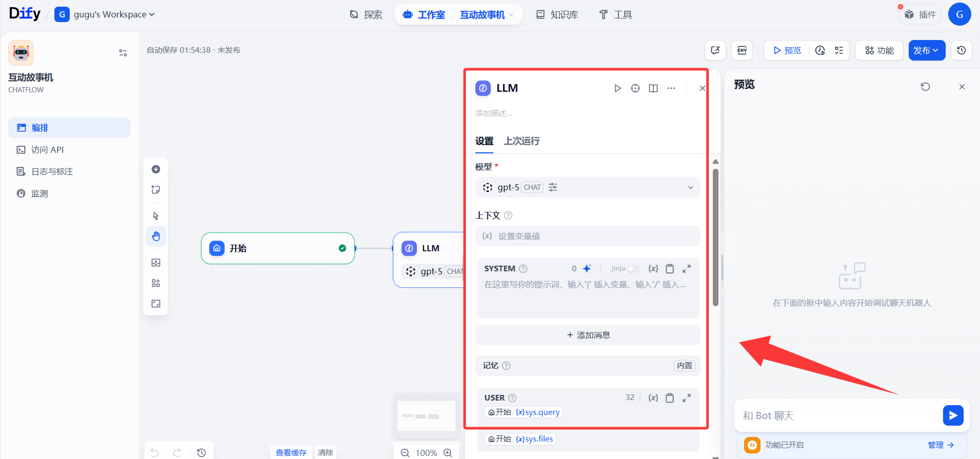Restart the preview conversation
This screenshot has width=980, height=459.
click(x=925, y=87)
